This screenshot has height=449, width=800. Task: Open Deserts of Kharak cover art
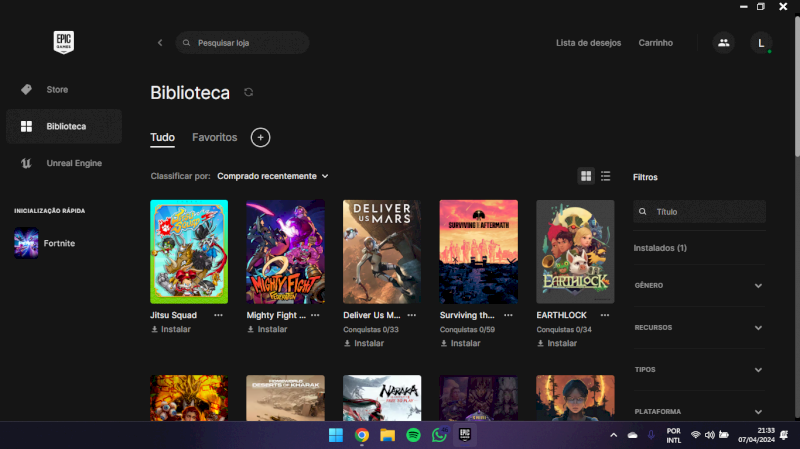click(285, 398)
